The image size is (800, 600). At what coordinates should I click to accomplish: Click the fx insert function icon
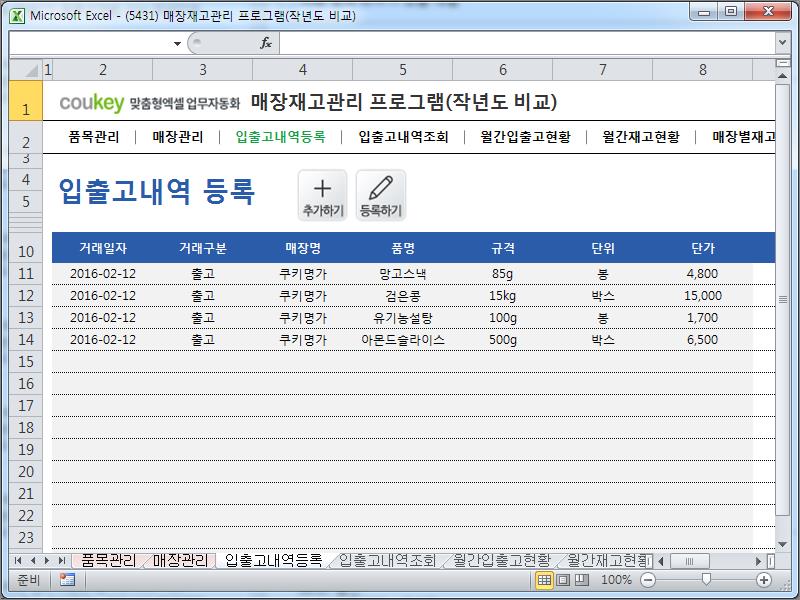266,43
